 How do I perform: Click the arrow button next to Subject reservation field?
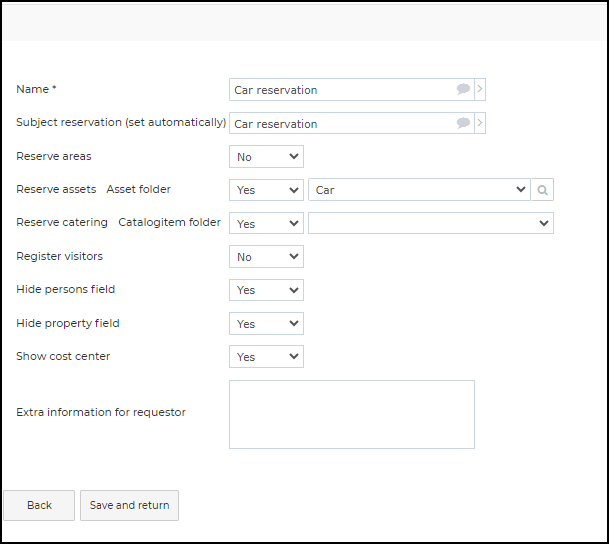pyautogui.click(x=480, y=123)
